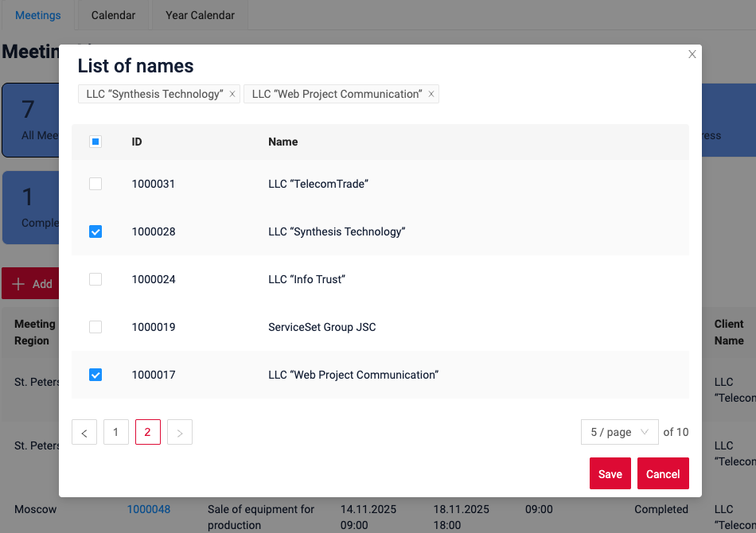The height and width of the screenshot is (533, 756).
Task: Save the selected names
Action: click(610, 473)
